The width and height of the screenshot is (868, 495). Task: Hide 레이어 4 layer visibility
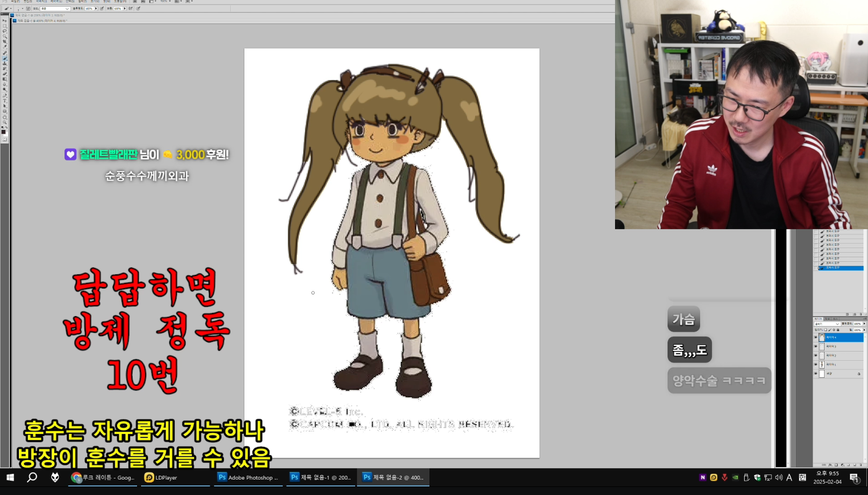coord(815,337)
